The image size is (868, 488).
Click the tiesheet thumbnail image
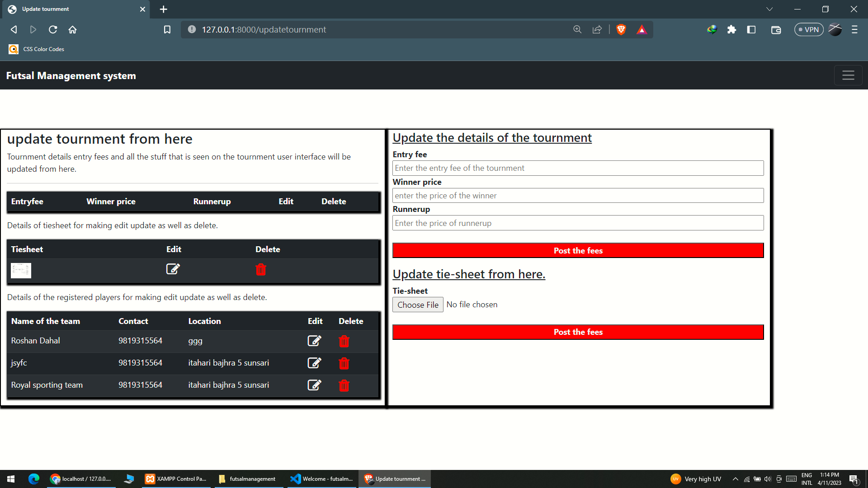click(21, 270)
